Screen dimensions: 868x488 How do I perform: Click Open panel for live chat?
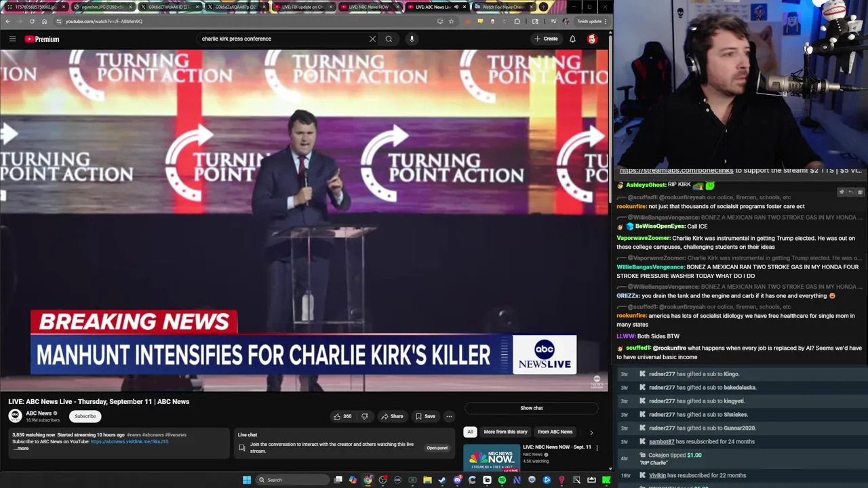437,448
